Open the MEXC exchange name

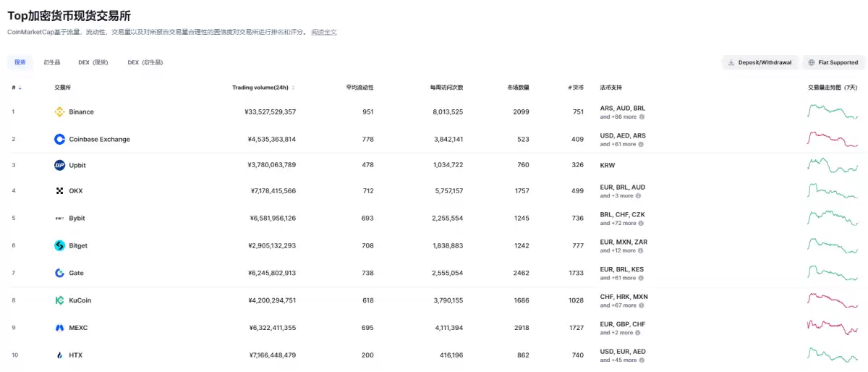[78, 328]
